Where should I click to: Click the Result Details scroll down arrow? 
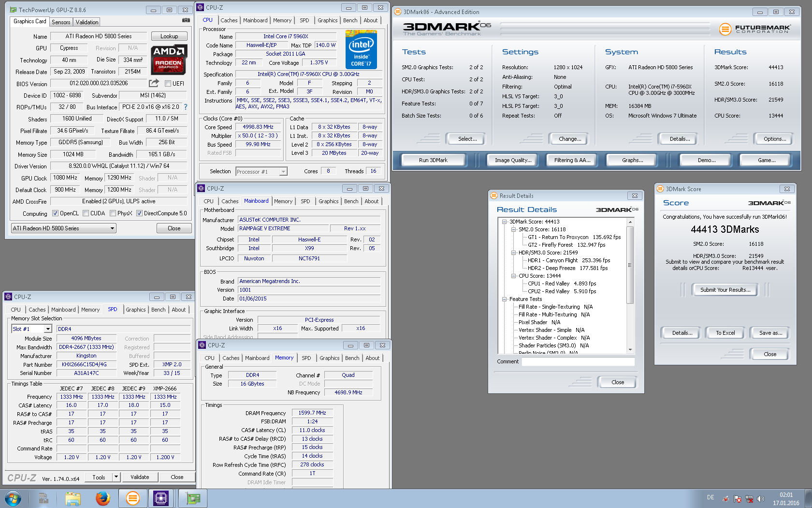(x=630, y=349)
